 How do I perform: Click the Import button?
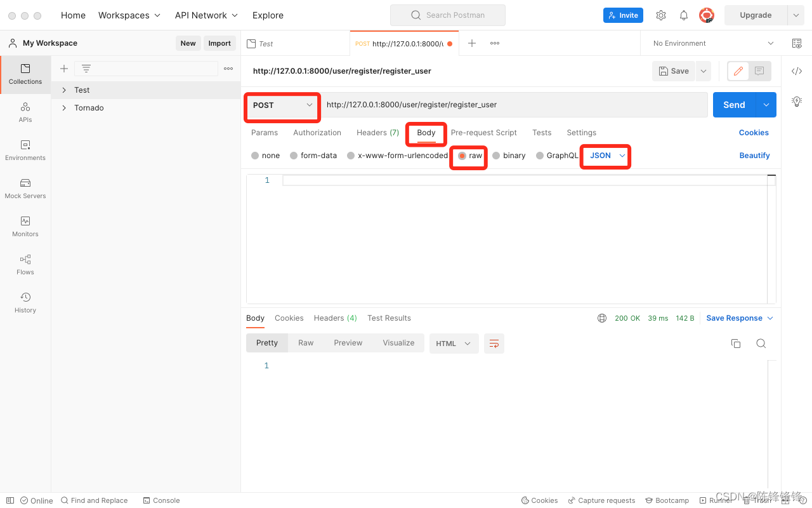(219, 43)
